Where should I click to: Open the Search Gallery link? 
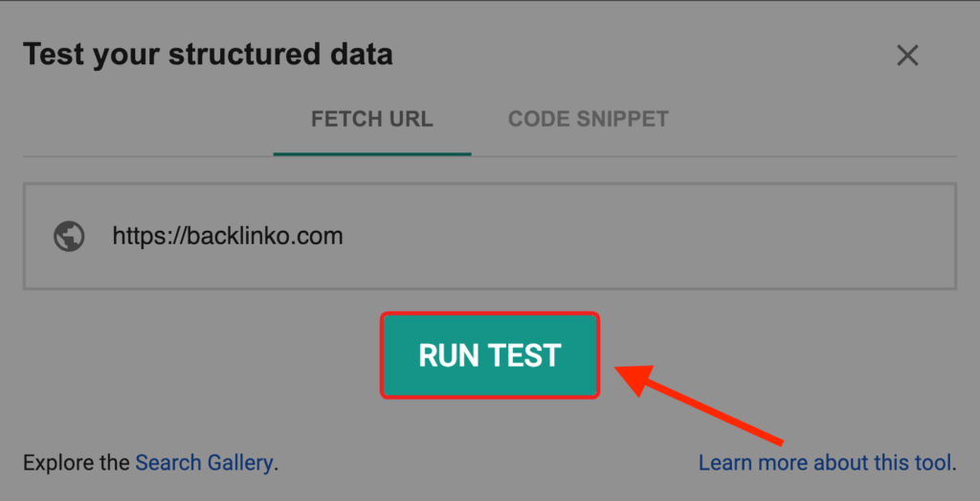click(x=204, y=463)
